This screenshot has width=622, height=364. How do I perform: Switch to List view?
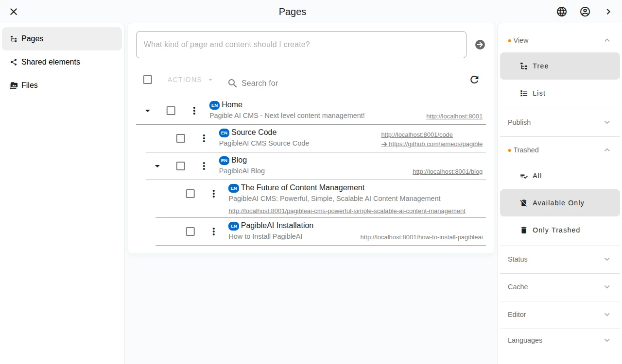(539, 93)
